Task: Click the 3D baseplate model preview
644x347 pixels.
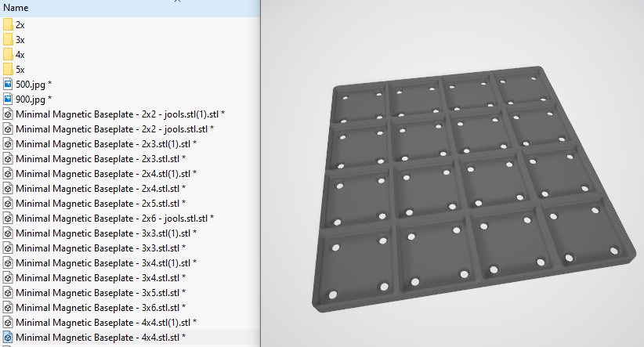Action: point(472,189)
